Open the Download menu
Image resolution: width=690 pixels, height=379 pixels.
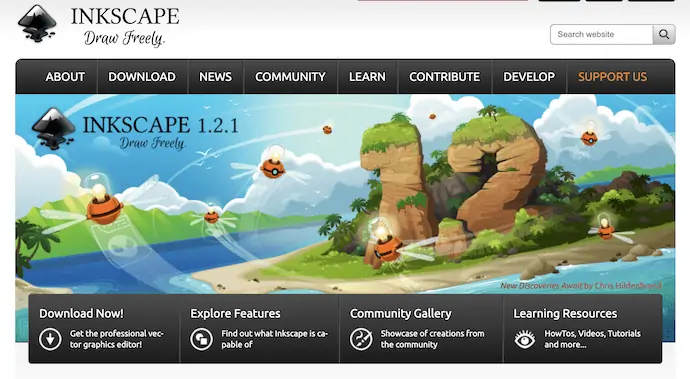click(142, 77)
